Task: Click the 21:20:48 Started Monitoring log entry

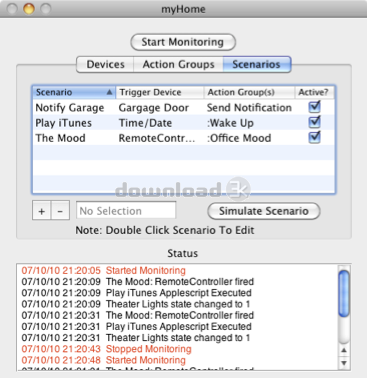Action: (104, 360)
